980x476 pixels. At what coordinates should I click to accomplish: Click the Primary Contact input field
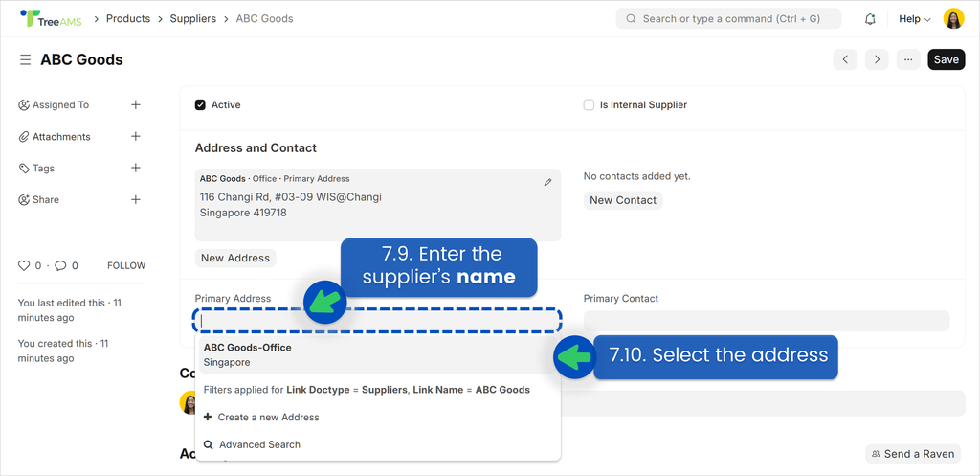(767, 321)
